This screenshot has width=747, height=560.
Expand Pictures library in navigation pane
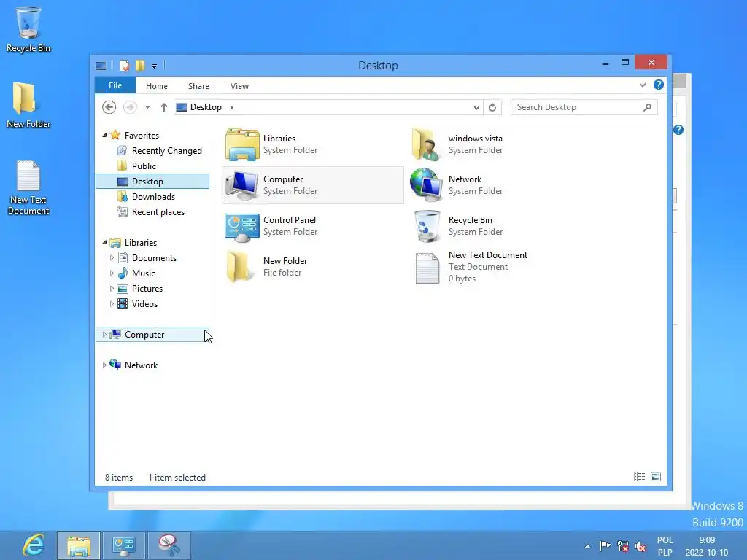coord(112,288)
